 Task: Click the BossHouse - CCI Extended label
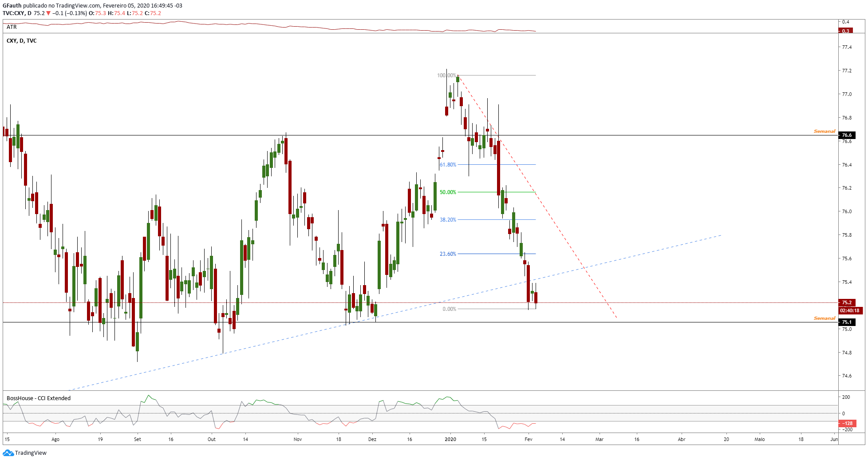coord(39,398)
